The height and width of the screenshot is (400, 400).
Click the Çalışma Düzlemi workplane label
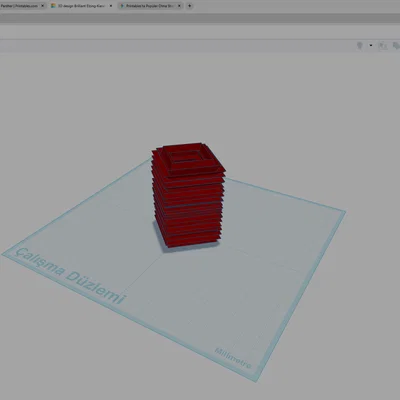71,276
